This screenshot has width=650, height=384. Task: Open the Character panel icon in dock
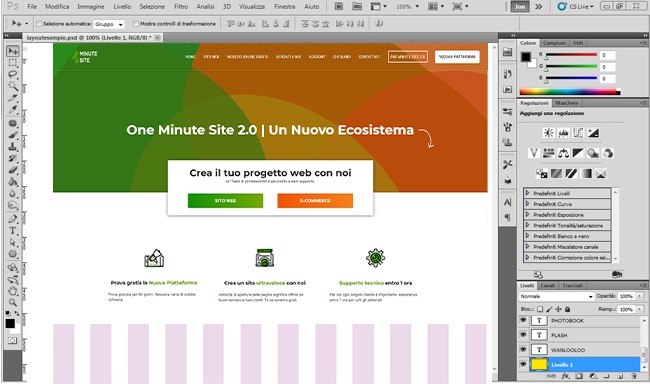[507, 202]
